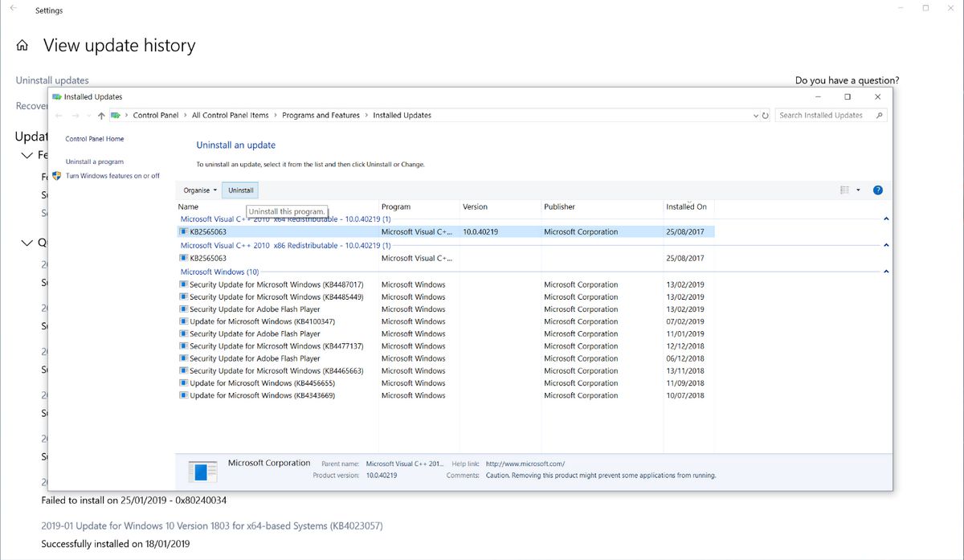Open the KB4023057 update link in Settings
The width and height of the screenshot is (964, 560).
[x=212, y=526]
